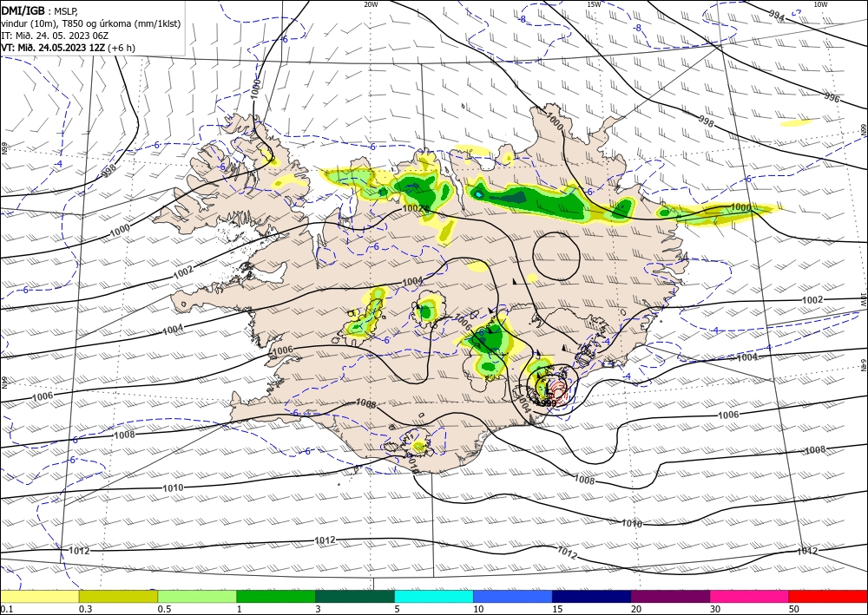This screenshot has height=615, width=868.
Task: Pick the cyan 5–10 legend swatch
Action: pyautogui.click(x=434, y=596)
